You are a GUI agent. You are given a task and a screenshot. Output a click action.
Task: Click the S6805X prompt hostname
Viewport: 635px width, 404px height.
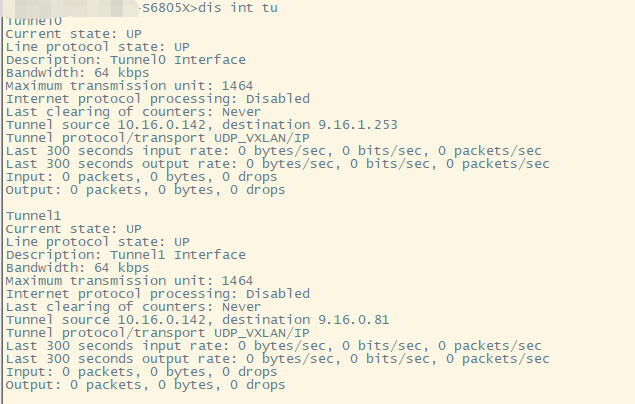point(169,9)
